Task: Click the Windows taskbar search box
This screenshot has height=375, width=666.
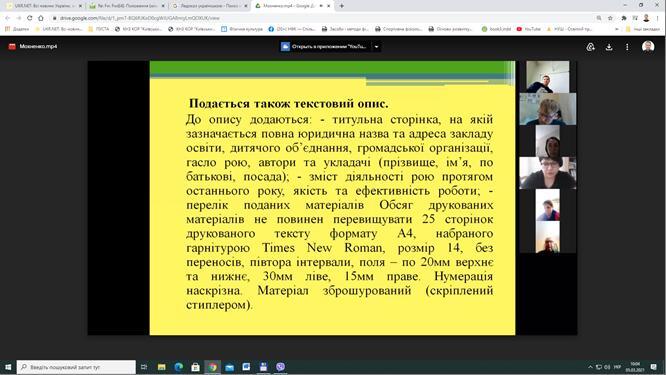Action: tap(76, 367)
